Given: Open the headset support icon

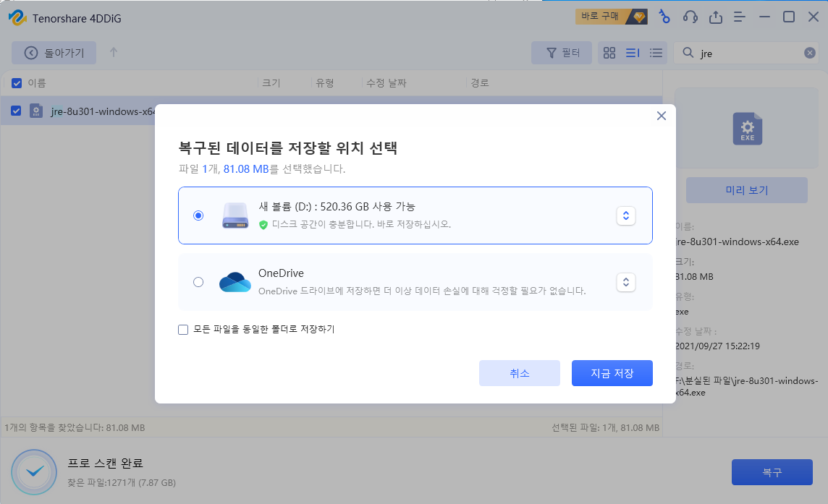Looking at the screenshot, I should click(690, 17).
